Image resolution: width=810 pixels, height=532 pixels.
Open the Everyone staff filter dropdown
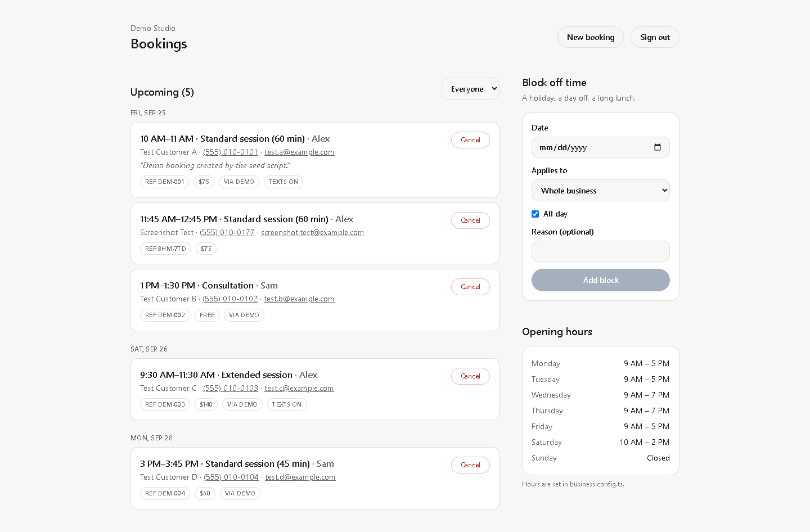(x=470, y=89)
